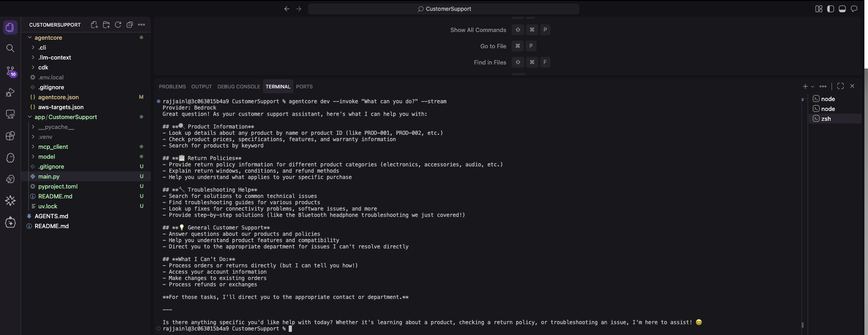Switch to the Debug Console tab

238,87
